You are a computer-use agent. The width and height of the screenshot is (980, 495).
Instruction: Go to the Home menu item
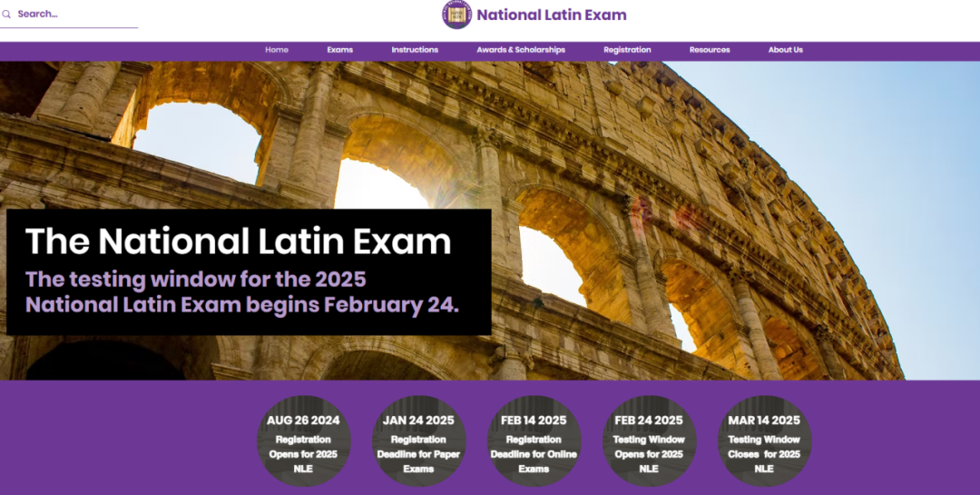pos(276,50)
